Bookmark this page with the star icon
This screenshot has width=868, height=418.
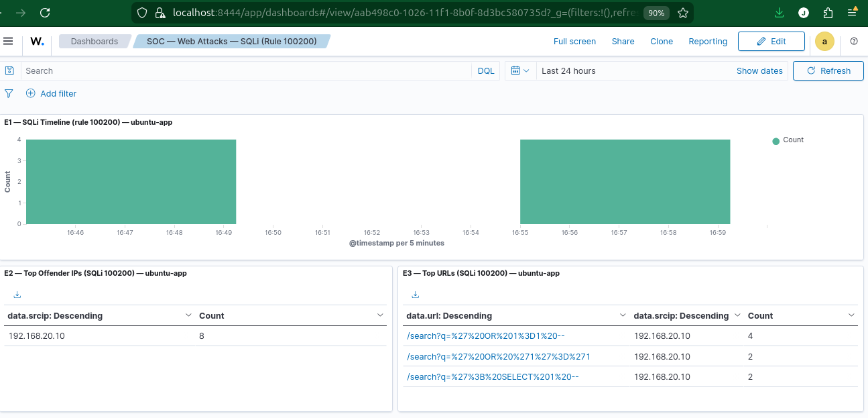tap(682, 13)
